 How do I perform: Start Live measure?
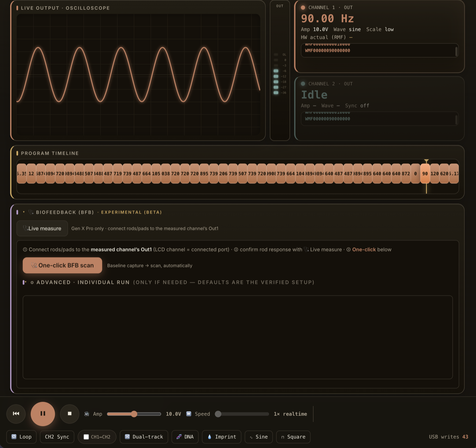point(42,228)
